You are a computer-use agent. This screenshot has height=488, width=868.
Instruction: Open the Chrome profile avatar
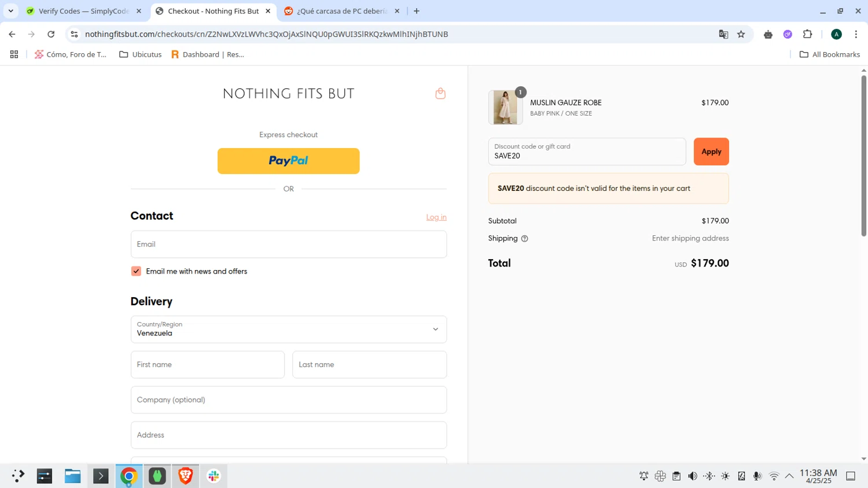pos(836,34)
